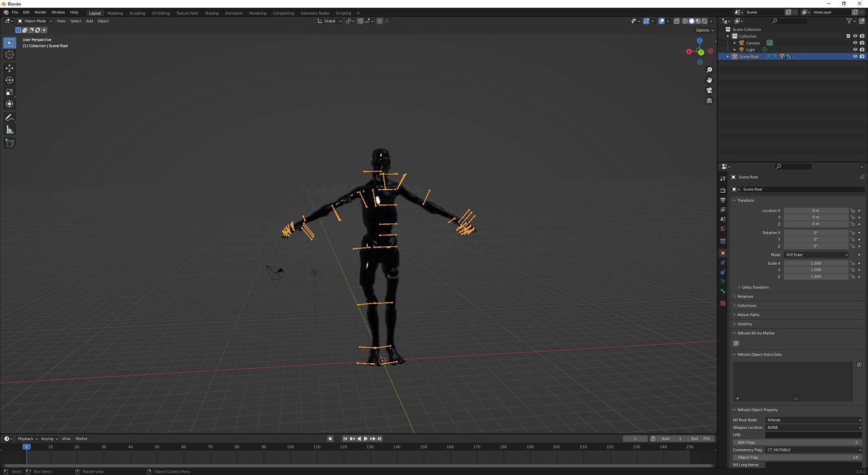Open the Physics Properties tab

click(722, 272)
